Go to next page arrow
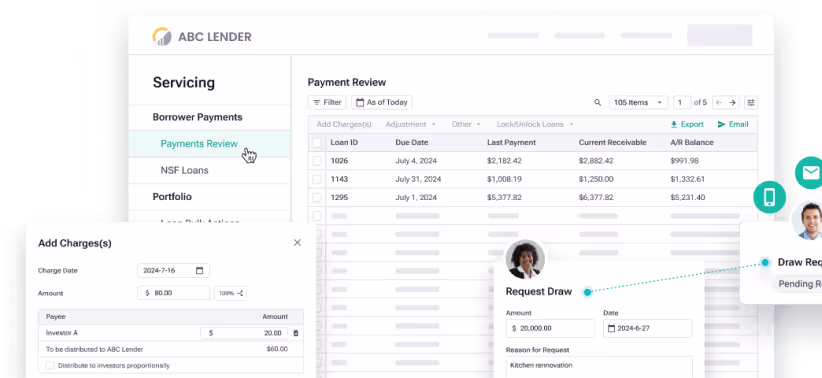 point(732,103)
